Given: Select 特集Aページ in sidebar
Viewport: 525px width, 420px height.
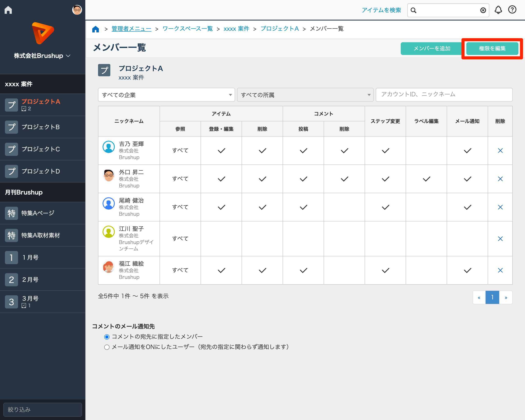Looking at the screenshot, I should coord(38,213).
